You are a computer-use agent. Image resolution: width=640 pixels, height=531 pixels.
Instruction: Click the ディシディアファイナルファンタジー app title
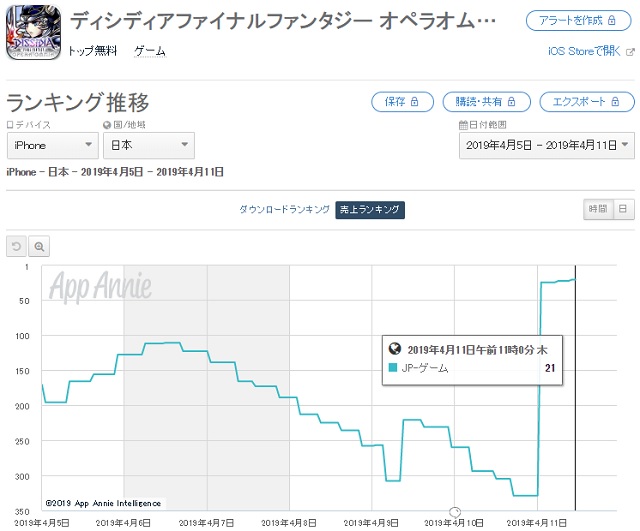pos(283,20)
